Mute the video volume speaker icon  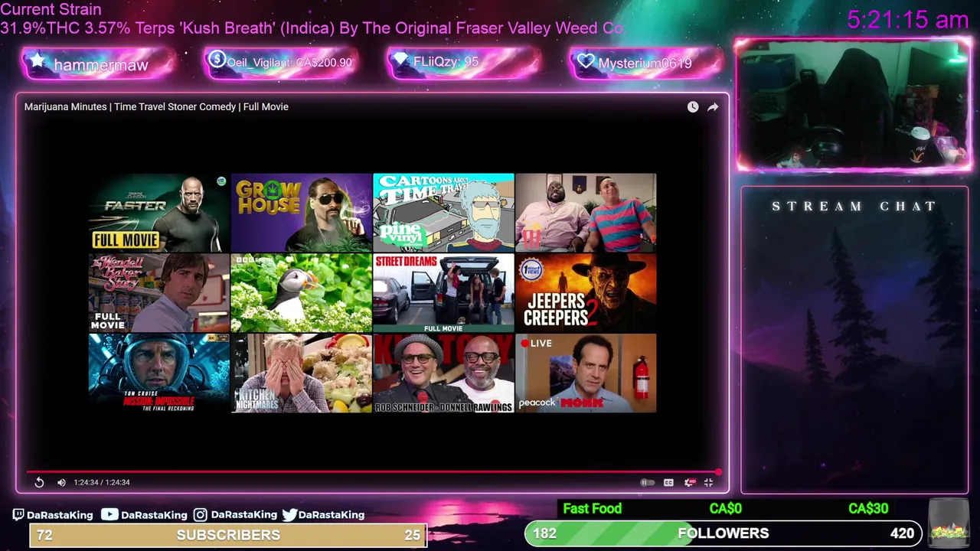click(61, 482)
